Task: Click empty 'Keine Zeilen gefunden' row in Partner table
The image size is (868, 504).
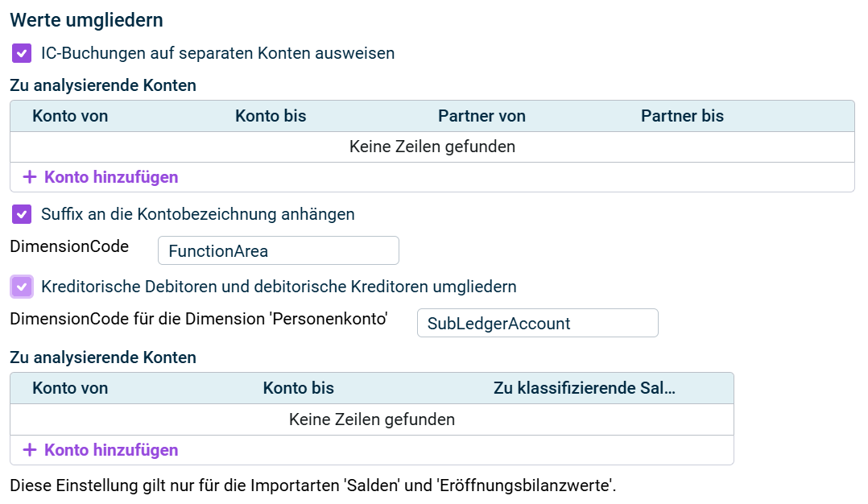Action: (x=432, y=147)
